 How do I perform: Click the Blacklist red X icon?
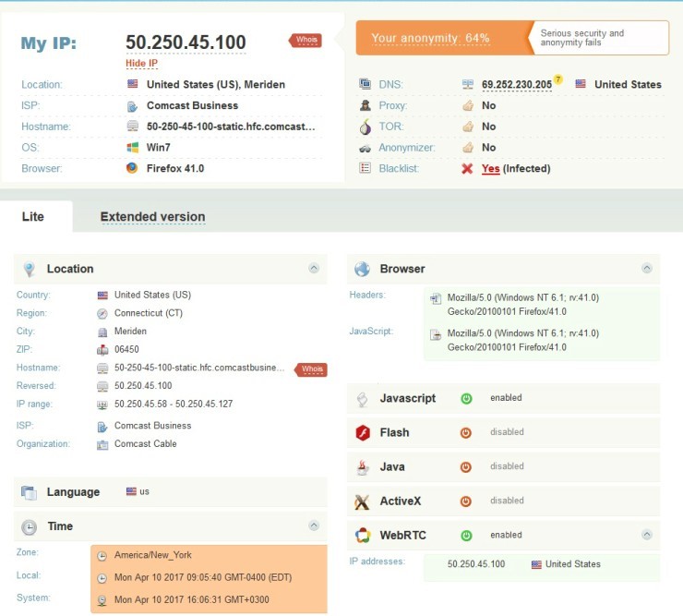click(x=467, y=169)
